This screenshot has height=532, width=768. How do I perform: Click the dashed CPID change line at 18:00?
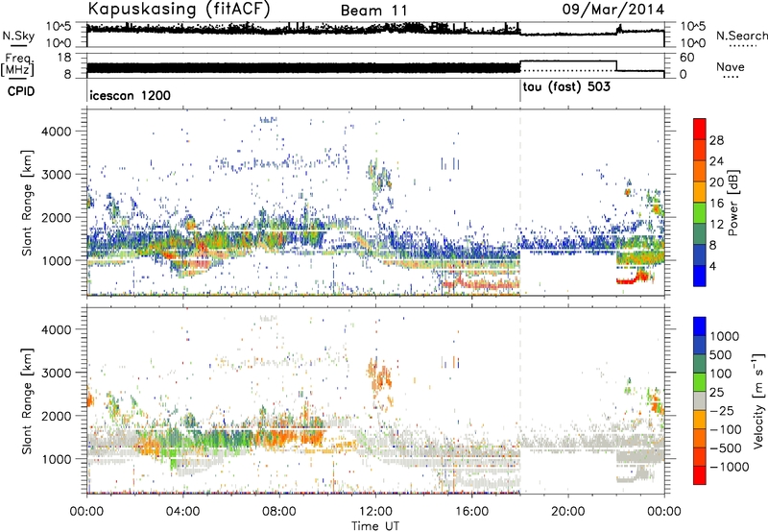pyautogui.click(x=520, y=203)
